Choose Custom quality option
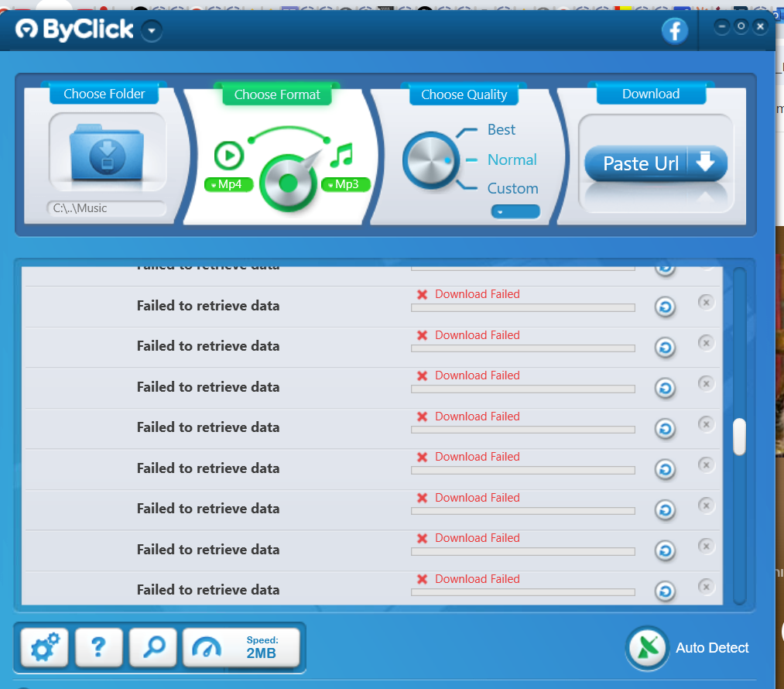Viewport: 784px width, 689px height. coord(512,188)
